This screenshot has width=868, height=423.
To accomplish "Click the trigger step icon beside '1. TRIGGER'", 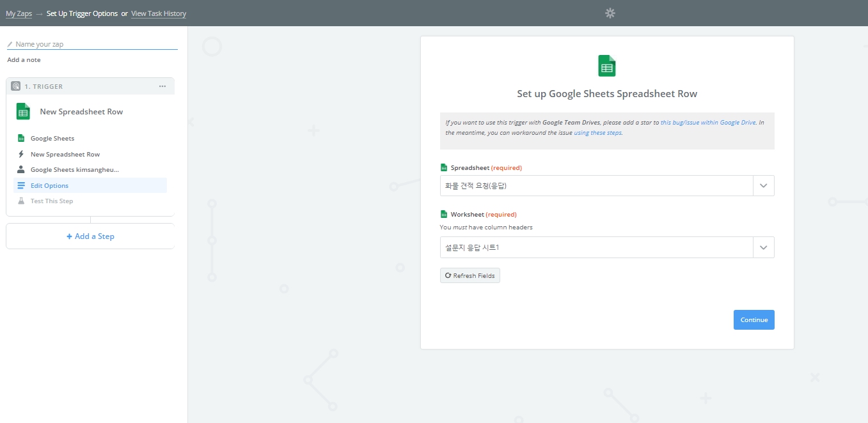I will pyautogui.click(x=15, y=86).
